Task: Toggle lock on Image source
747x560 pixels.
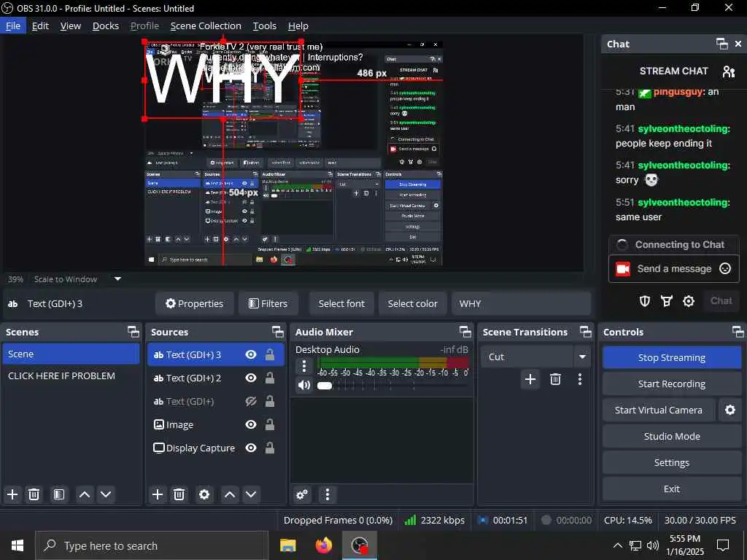Action: pyautogui.click(x=270, y=425)
